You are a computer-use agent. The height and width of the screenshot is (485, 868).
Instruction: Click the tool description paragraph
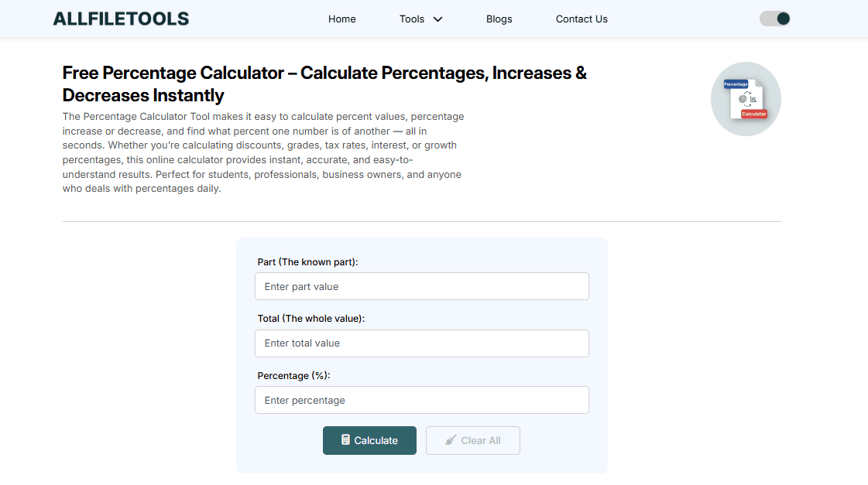coord(263,152)
